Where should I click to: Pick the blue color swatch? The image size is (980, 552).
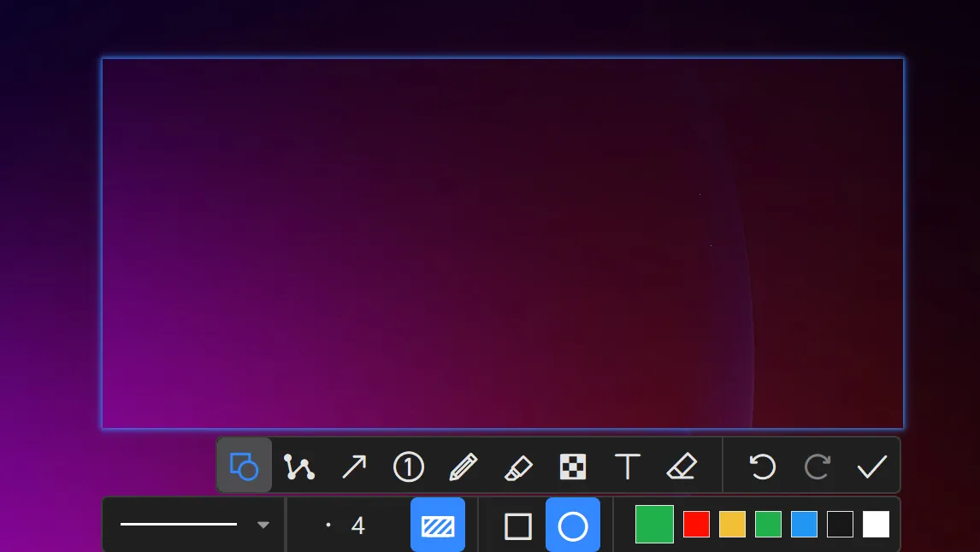pyautogui.click(x=804, y=524)
